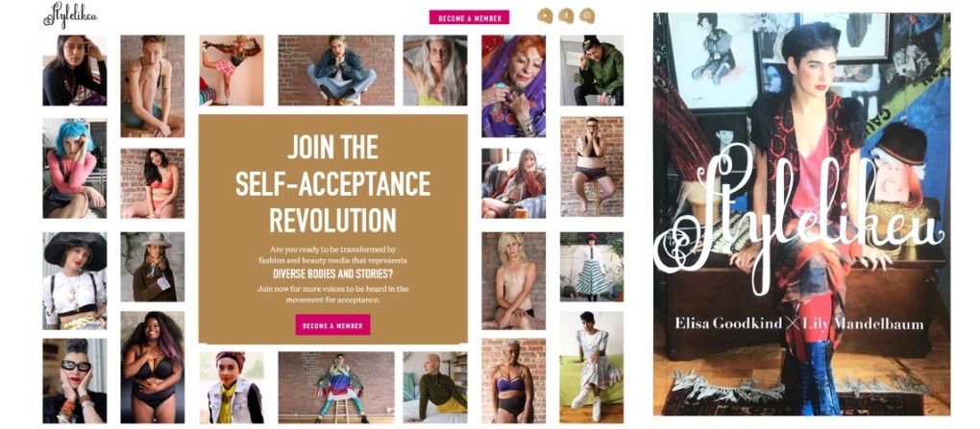Open photo of person crouching in denim jacket

coord(336,70)
